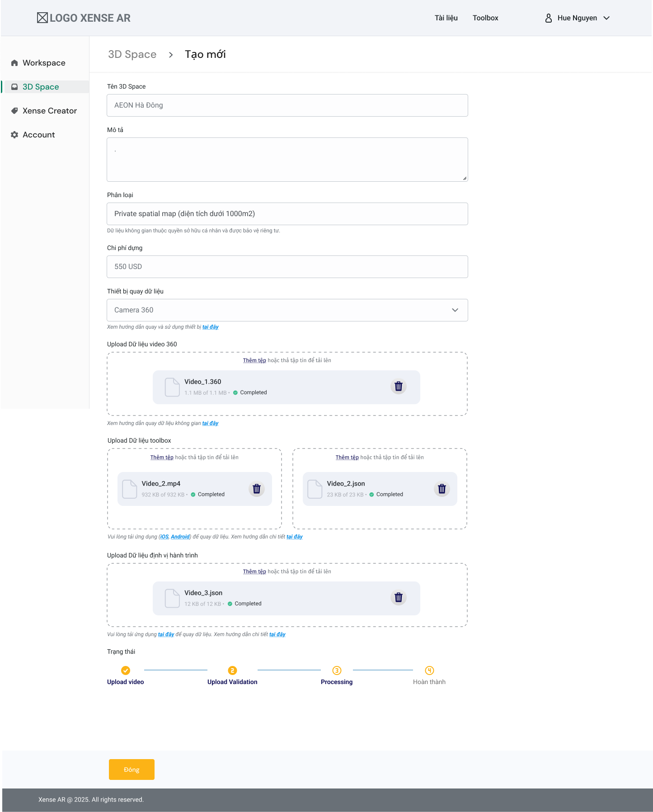Click step 3 Processing status marker
653x812 pixels.
point(337,670)
